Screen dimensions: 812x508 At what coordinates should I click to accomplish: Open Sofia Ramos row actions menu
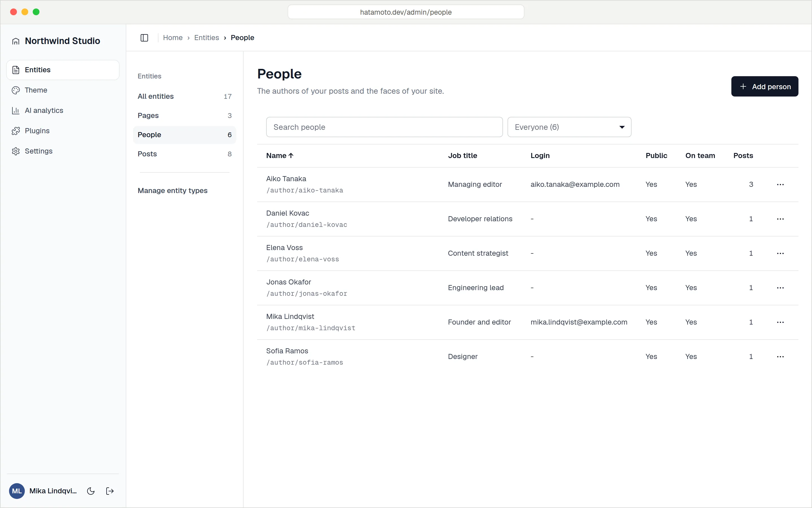coord(780,356)
